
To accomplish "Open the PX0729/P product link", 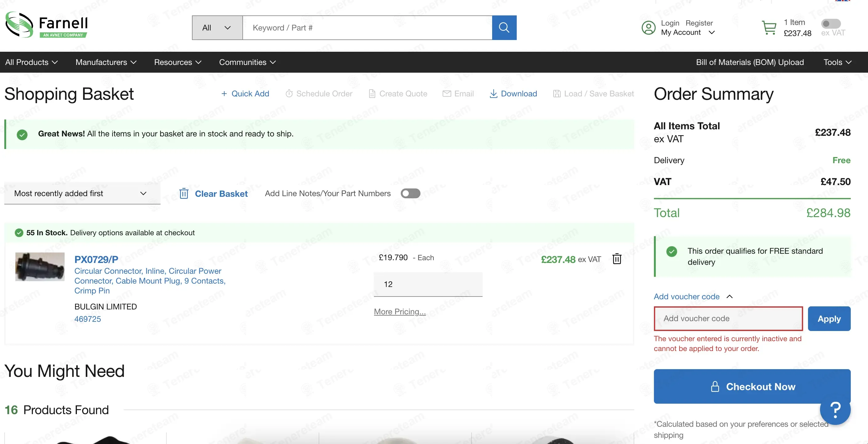I will (x=96, y=260).
